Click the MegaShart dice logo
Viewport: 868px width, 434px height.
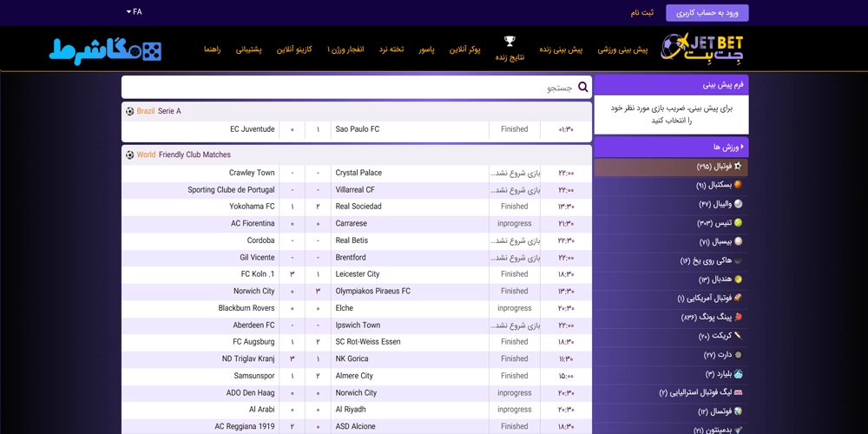105,49
